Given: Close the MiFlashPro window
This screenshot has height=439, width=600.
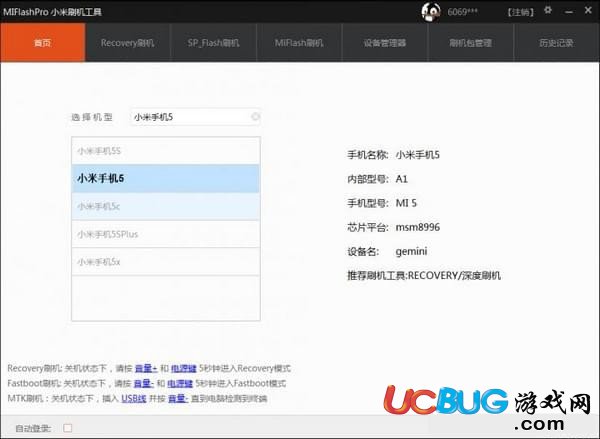Looking at the screenshot, I should [588, 10].
